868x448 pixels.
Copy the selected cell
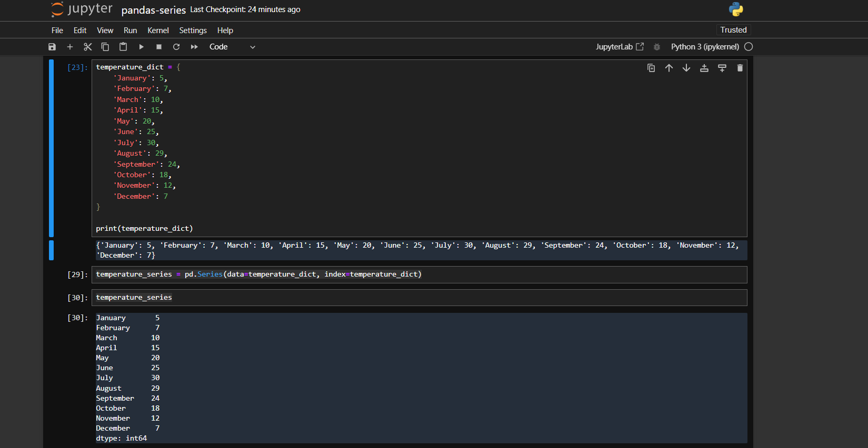pyautogui.click(x=105, y=47)
